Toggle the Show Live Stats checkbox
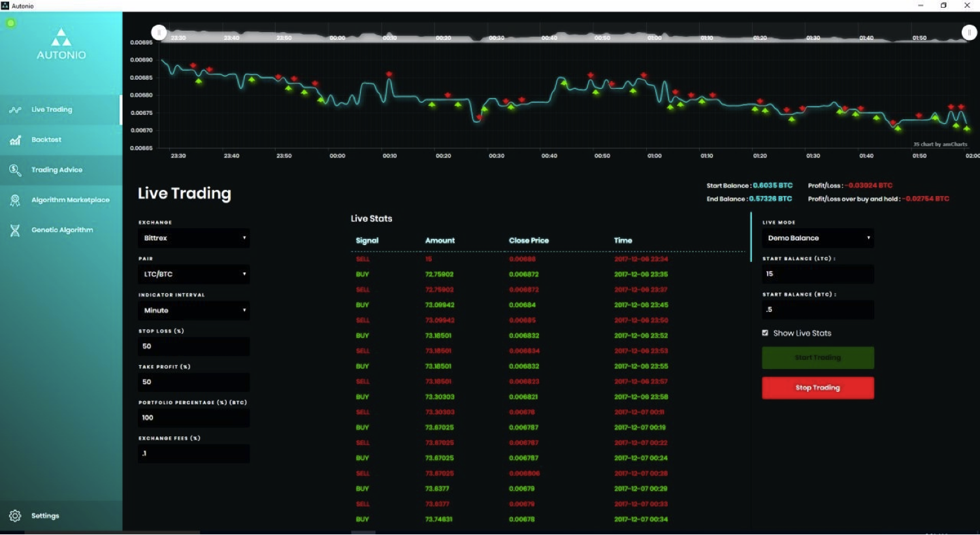This screenshot has height=535, width=980. coord(765,333)
